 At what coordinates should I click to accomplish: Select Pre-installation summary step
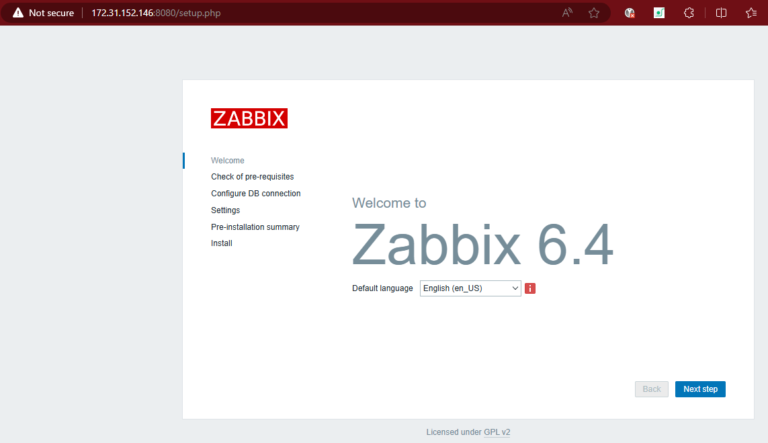click(x=255, y=227)
